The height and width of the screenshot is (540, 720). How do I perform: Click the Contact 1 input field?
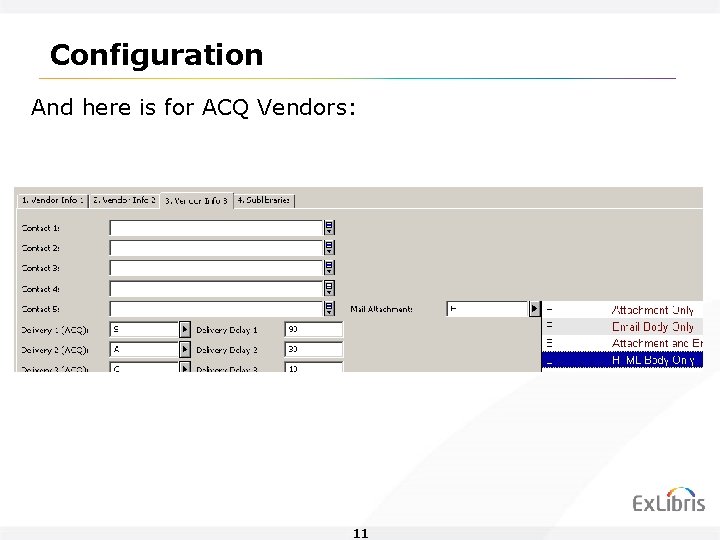(216, 228)
